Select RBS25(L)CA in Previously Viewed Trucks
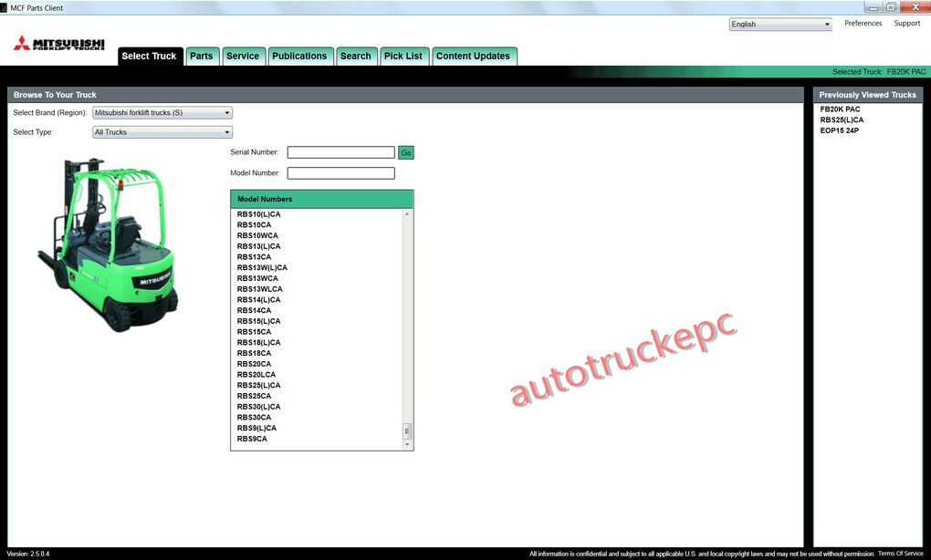Viewport: 931px width, 560px height. 842,119
